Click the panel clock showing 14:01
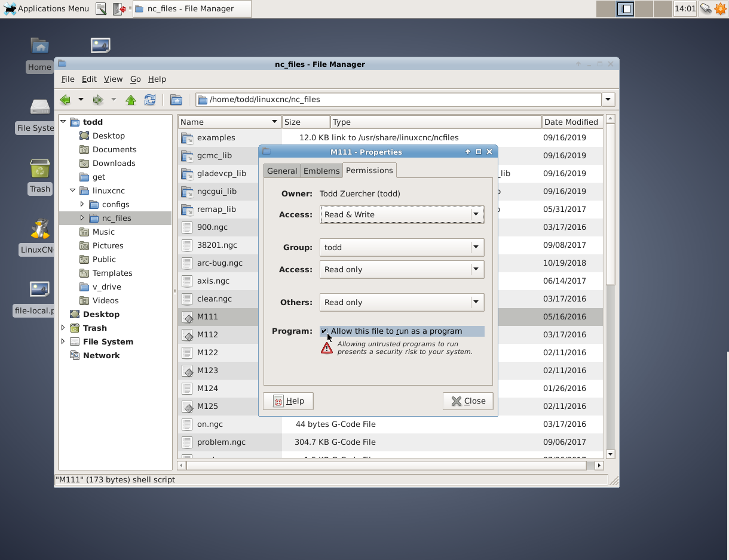This screenshot has width=729, height=560. coord(685,8)
